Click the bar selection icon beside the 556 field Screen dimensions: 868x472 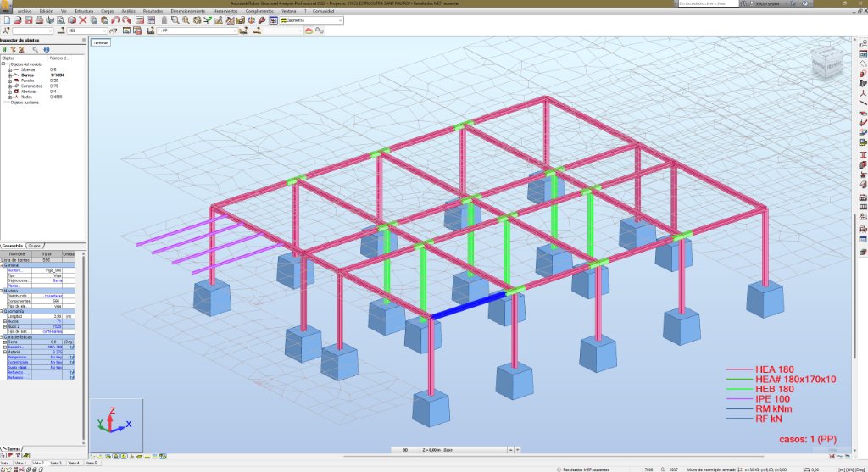(x=61, y=31)
